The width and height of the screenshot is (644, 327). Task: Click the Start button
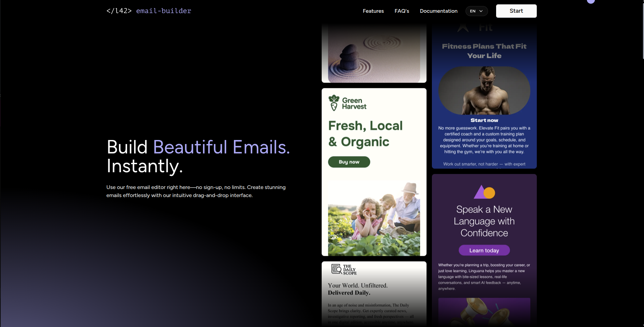pyautogui.click(x=516, y=11)
